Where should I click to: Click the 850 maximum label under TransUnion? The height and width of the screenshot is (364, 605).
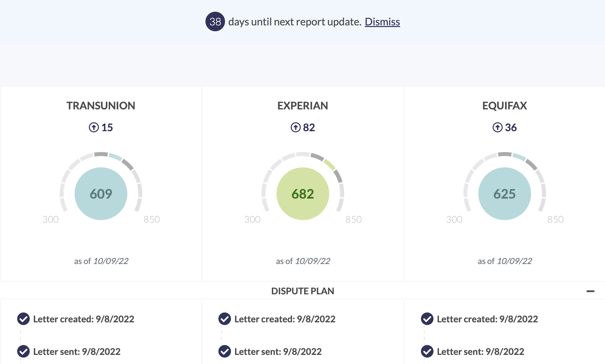point(152,219)
